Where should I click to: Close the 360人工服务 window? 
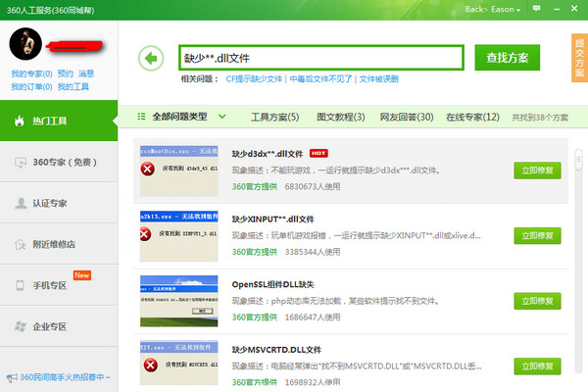574,8
